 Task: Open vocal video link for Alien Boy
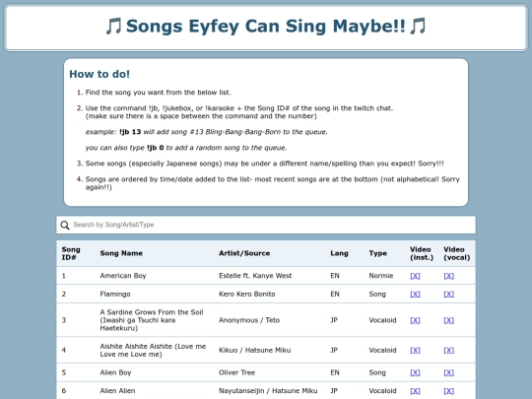pyautogui.click(x=448, y=372)
